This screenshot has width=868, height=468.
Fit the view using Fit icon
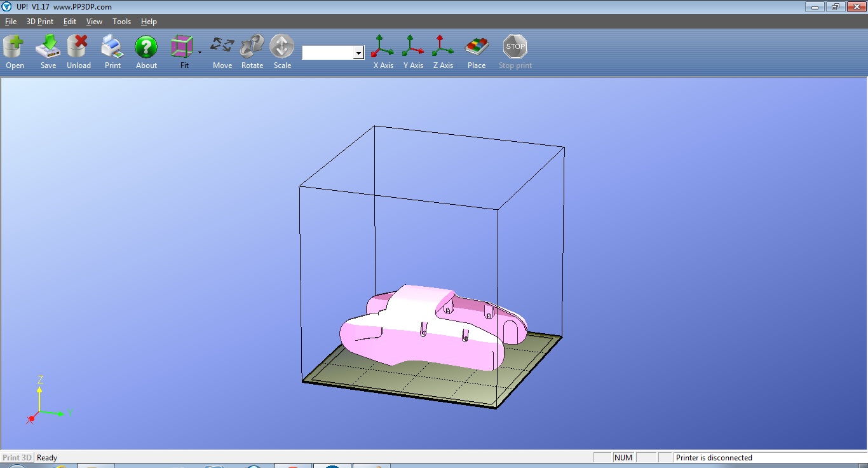[183, 52]
